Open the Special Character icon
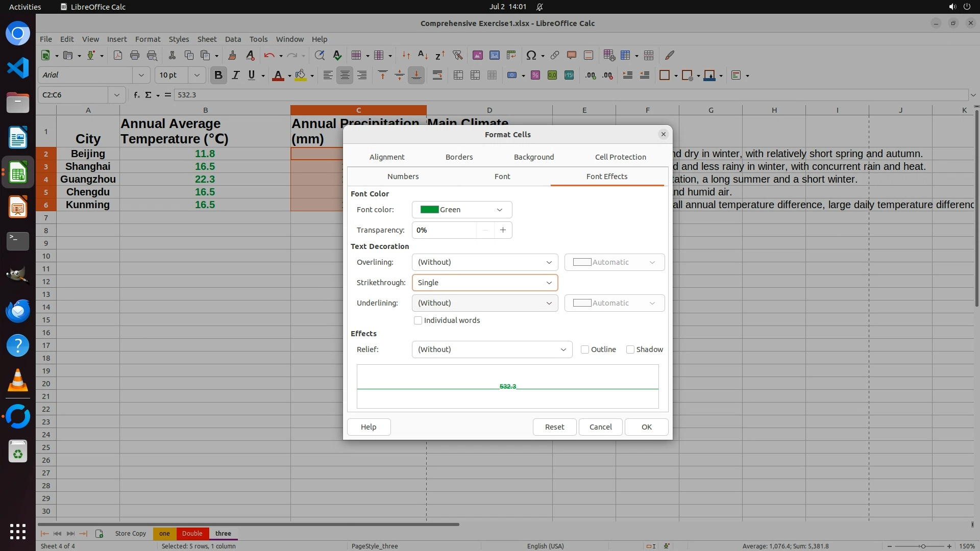This screenshot has height=551, width=980. click(531, 55)
